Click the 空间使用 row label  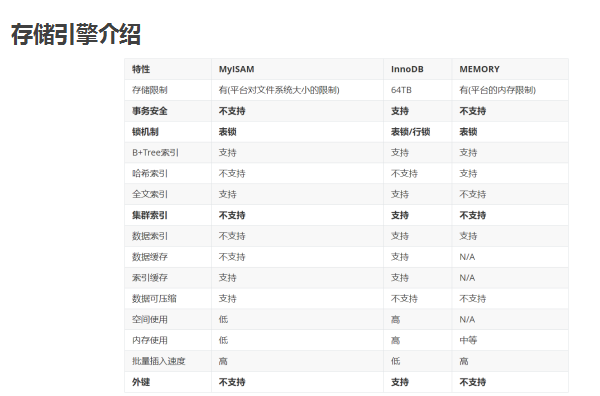coord(150,319)
